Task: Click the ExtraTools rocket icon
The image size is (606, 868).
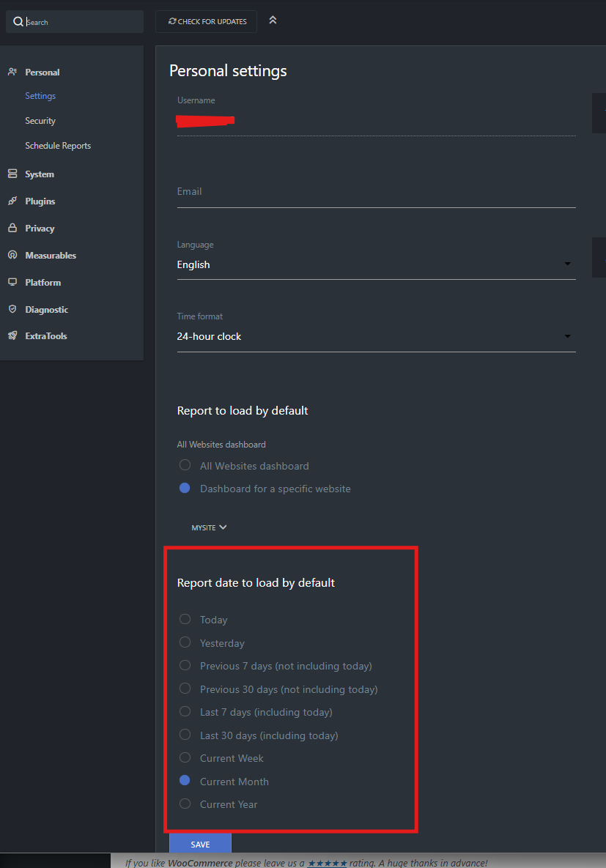Action: (12, 336)
